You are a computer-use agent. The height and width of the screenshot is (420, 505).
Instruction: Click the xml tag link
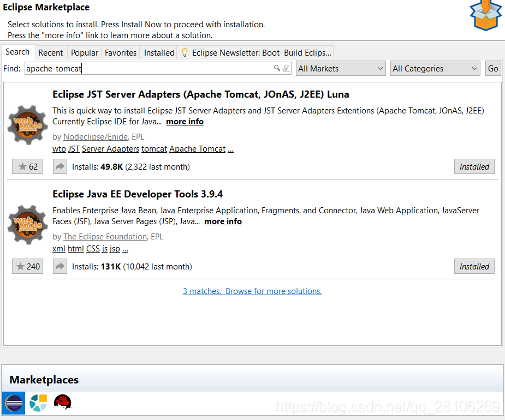[x=58, y=249]
